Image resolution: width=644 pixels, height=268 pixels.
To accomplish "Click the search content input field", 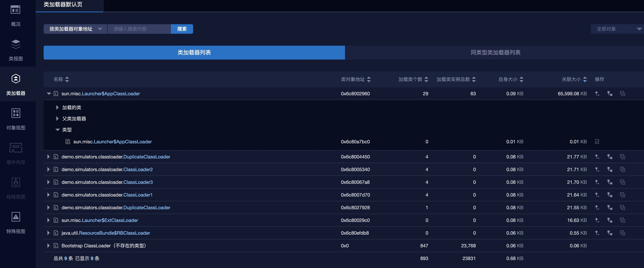I will (139, 29).
